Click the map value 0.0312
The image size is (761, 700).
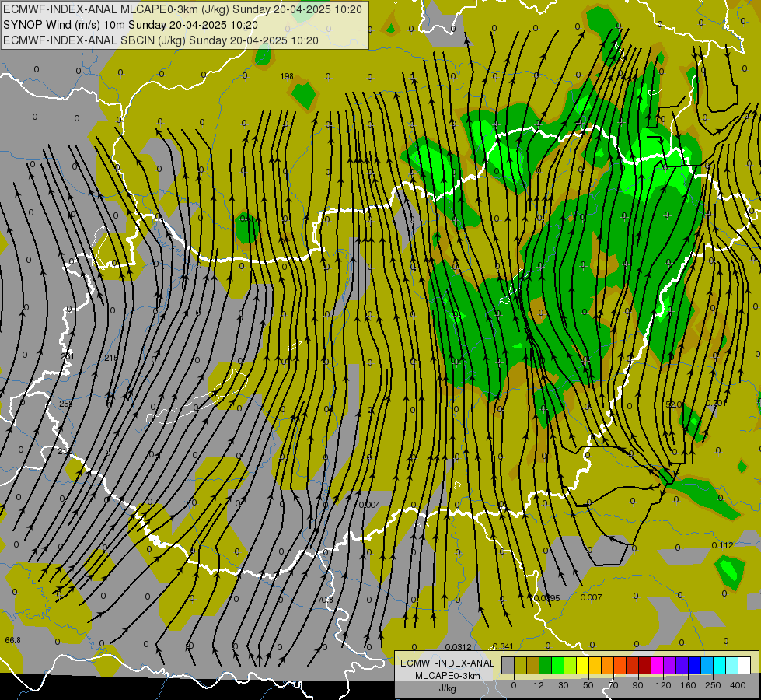point(458,647)
